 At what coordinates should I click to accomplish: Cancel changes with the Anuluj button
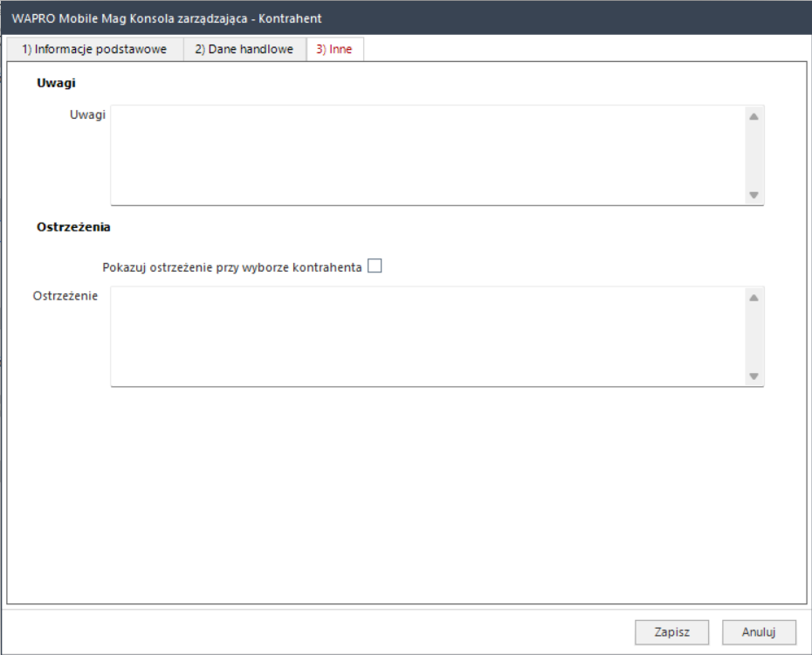click(x=759, y=631)
